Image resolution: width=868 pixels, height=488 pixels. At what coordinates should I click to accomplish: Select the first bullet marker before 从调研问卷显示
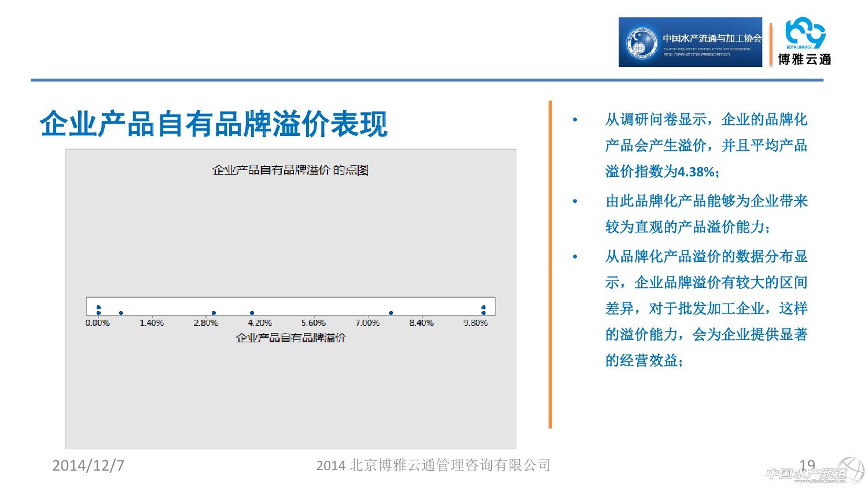[575, 120]
